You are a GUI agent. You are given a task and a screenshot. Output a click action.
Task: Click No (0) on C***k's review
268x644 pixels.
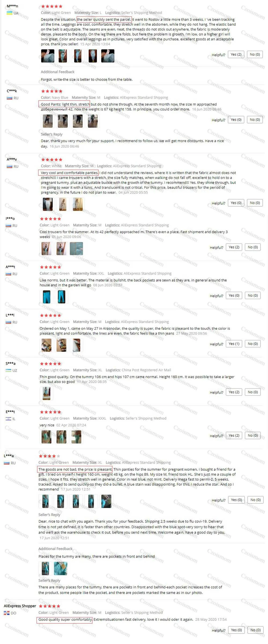click(255, 120)
